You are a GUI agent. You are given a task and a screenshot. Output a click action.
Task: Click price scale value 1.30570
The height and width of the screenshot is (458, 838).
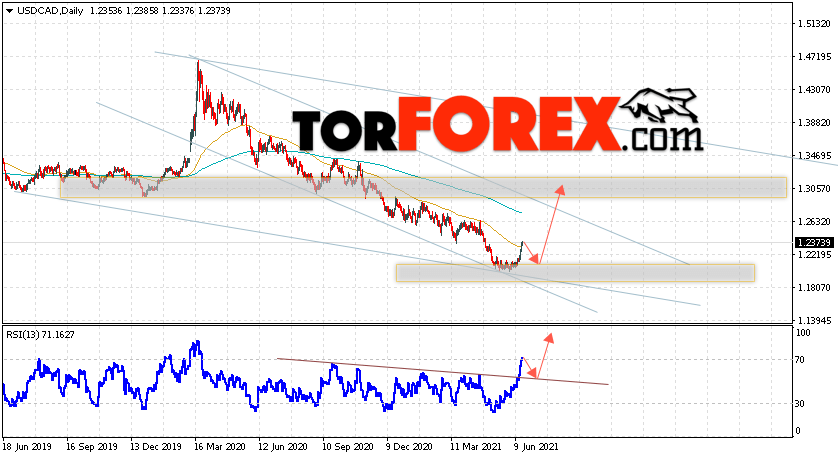(814, 189)
